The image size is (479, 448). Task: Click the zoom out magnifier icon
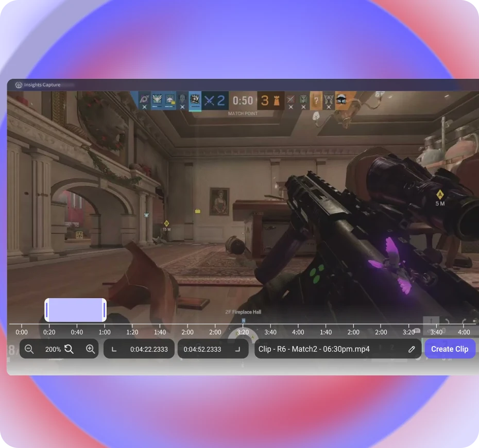[x=29, y=349]
